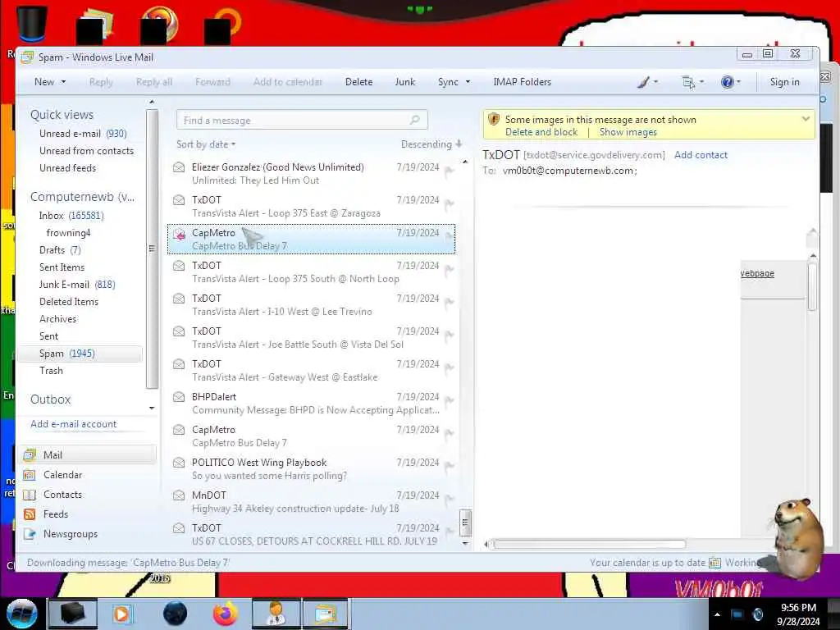Open the Sync dropdown arrow
This screenshot has height=630, width=840.
[468, 82]
